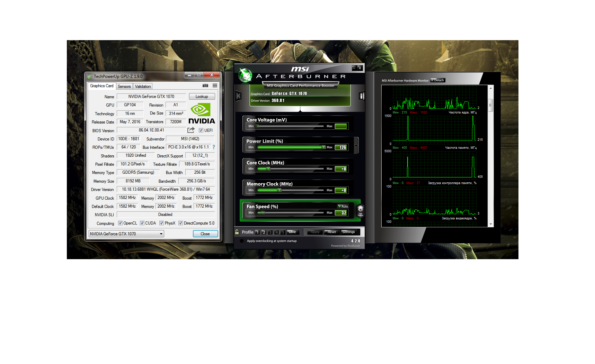
Task: Toggle the Auto fan speed button
Action: (343, 206)
